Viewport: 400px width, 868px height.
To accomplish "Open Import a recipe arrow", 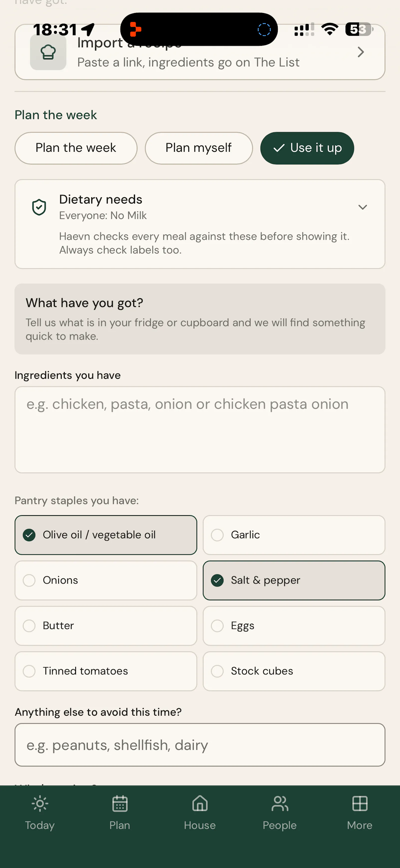I will pyautogui.click(x=361, y=52).
